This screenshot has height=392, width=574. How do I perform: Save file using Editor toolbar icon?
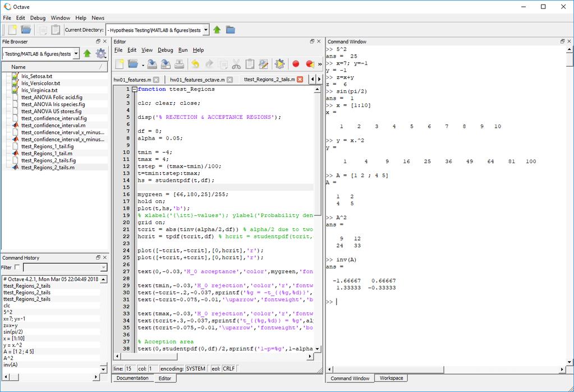[x=152, y=64]
